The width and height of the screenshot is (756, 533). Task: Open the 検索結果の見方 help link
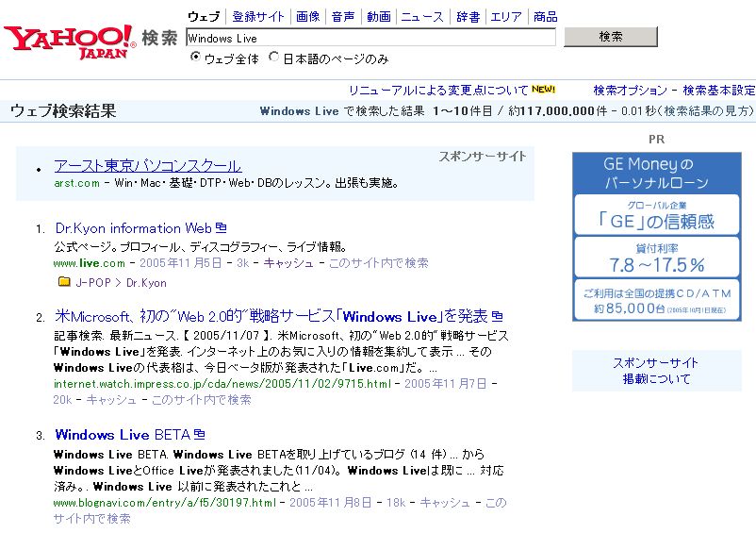click(x=705, y=111)
